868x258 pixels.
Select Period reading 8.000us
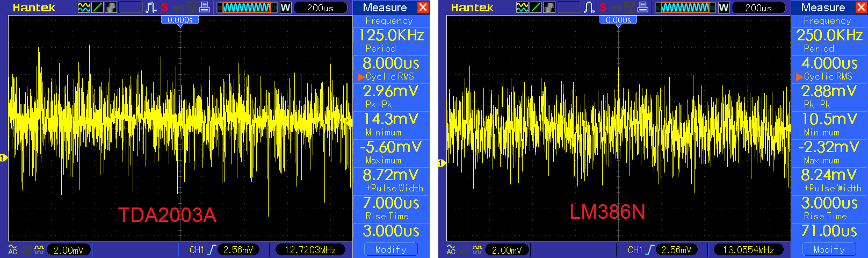[x=391, y=63]
